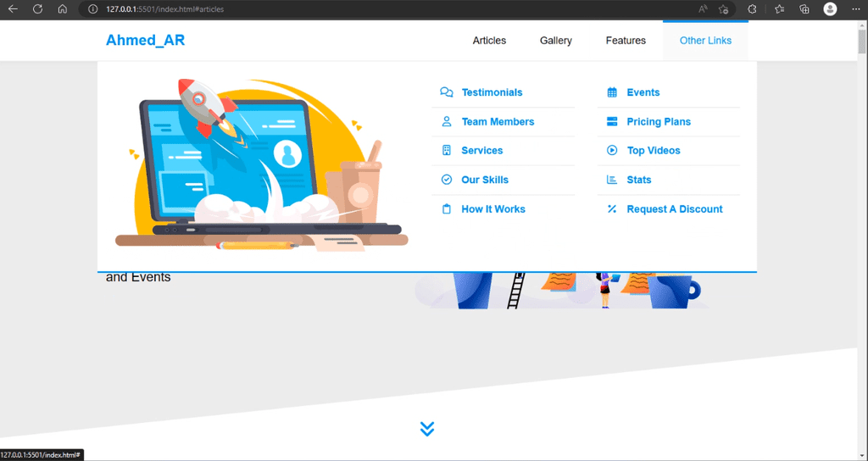The width and height of the screenshot is (868, 461).
Task: Click the Services building icon
Action: tap(446, 151)
